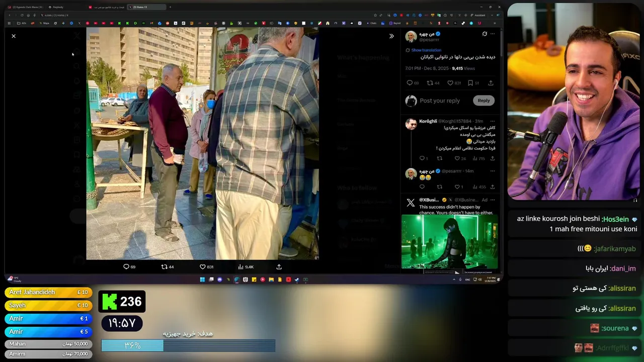Screen dimensions: 644x362
Task: Open the 14m author reply's three-dot menu
Action: (x=493, y=171)
